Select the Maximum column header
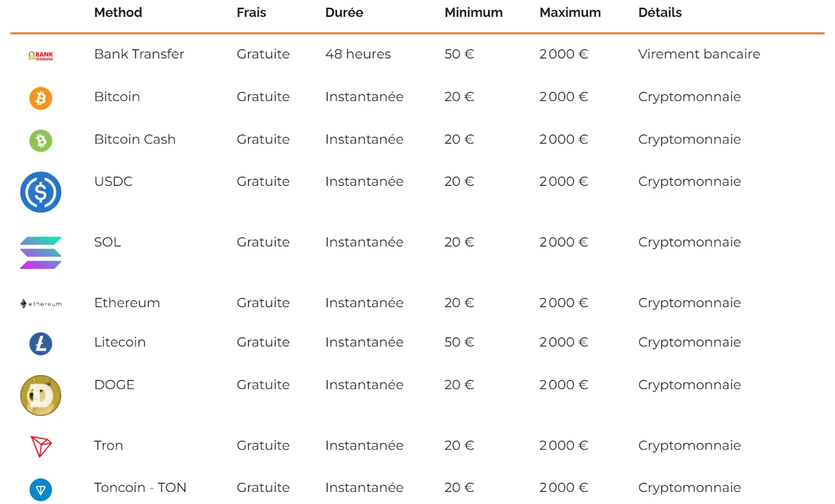 tap(570, 12)
